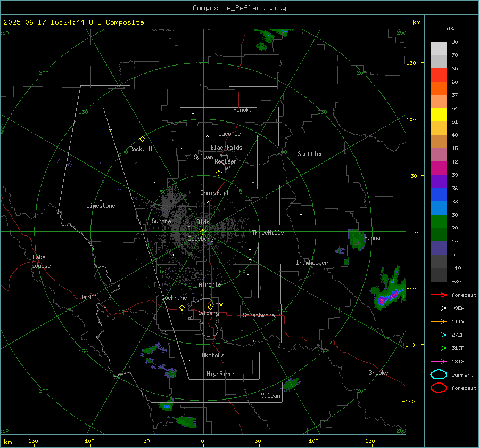Click the Cochrane label
The width and height of the screenshot is (479, 448).
174,298
